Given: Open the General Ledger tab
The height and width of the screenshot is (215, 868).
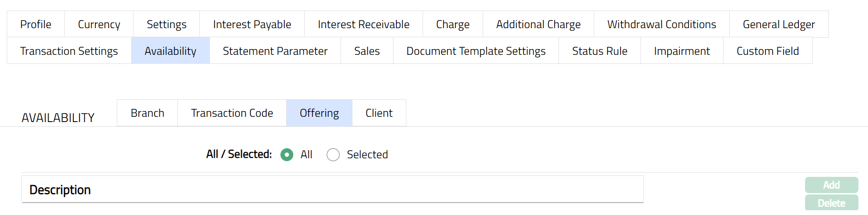Looking at the screenshot, I should [779, 24].
